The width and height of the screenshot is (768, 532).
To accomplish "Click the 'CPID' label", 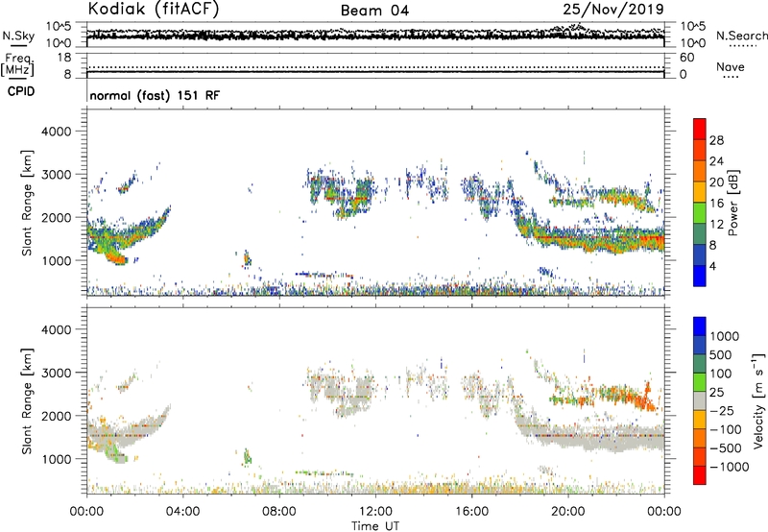I will pyautogui.click(x=21, y=91).
